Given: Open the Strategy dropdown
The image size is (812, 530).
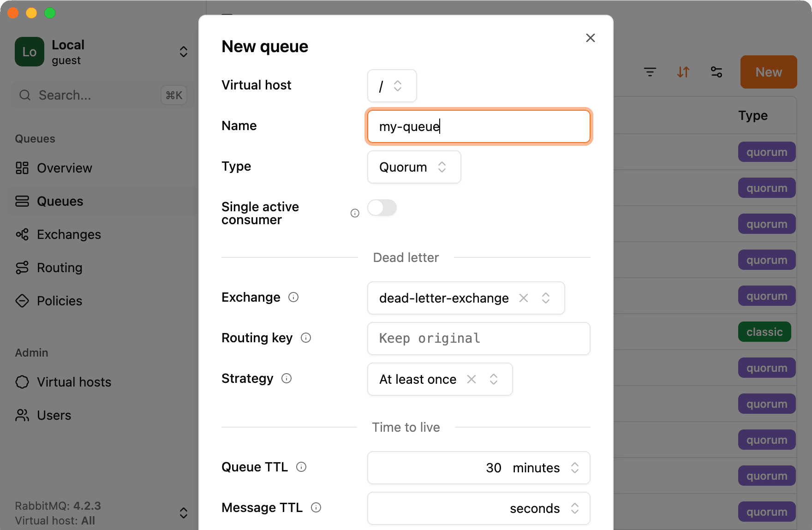Looking at the screenshot, I should [493, 379].
